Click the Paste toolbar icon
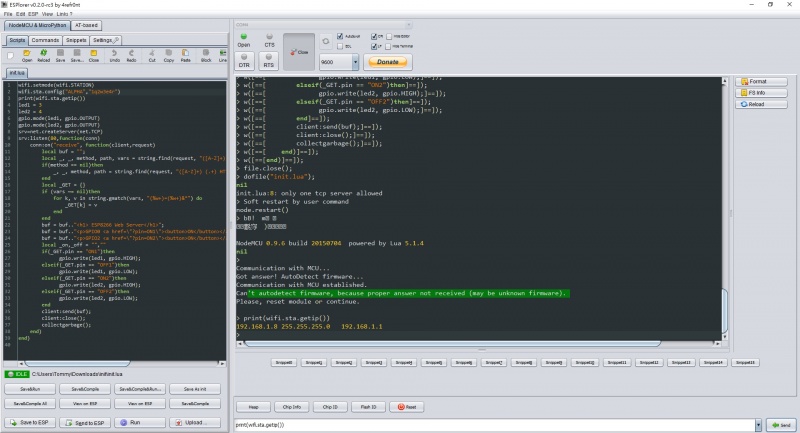The height and width of the screenshot is (433, 800). (185, 56)
